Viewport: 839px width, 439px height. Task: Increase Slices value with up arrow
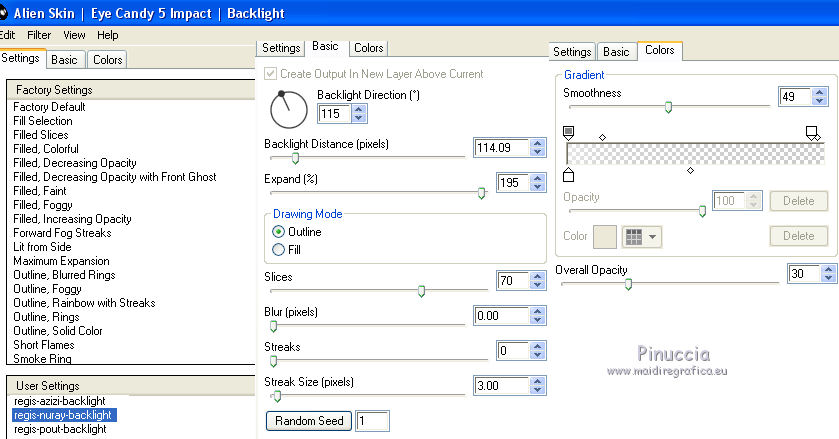(538, 276)
